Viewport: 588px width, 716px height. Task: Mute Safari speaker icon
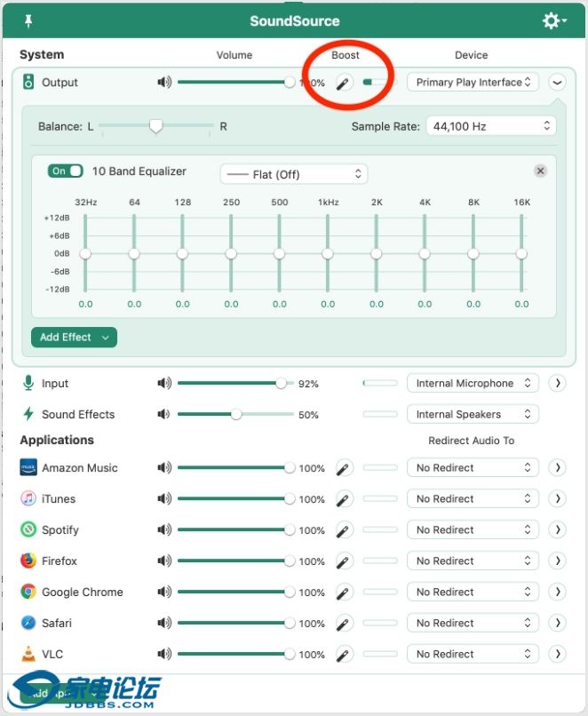[164, 623]
